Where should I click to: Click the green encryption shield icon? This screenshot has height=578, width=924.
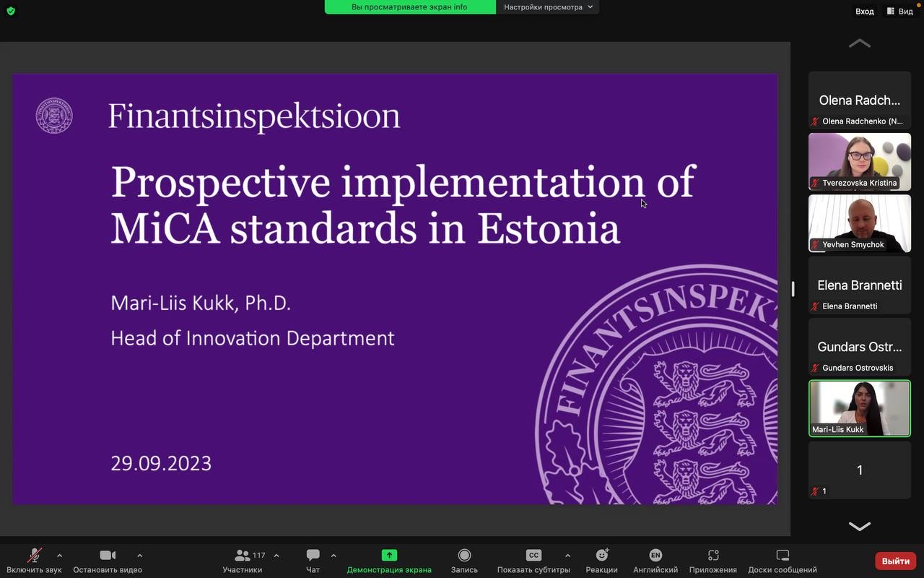(x=11, y=11)
